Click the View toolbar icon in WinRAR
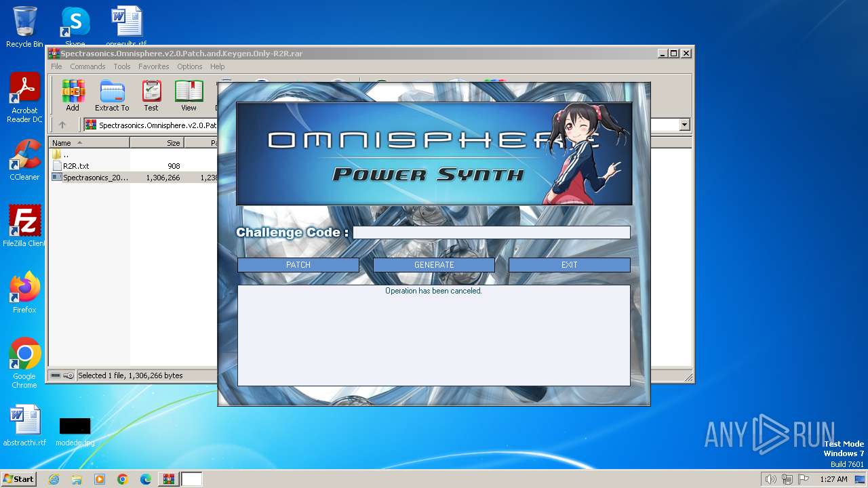Image resolution: width=868 pixels, height=488 pixels. [x=189, y=96]
